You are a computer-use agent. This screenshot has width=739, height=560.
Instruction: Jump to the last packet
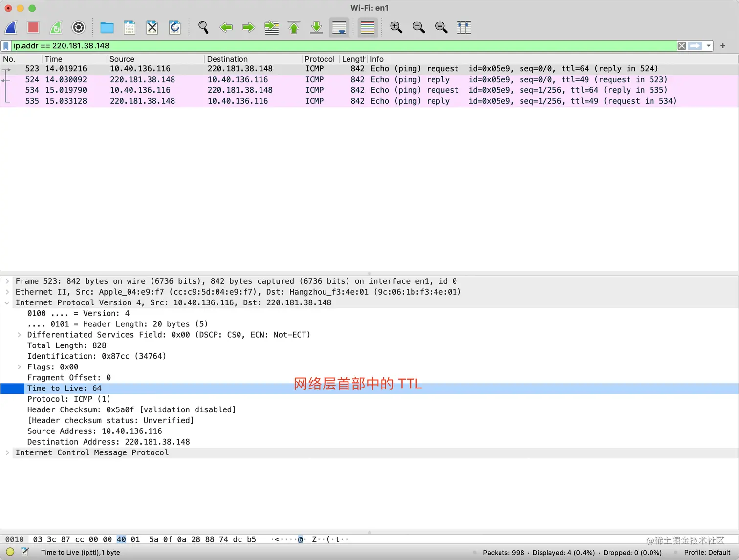point(317,27)
